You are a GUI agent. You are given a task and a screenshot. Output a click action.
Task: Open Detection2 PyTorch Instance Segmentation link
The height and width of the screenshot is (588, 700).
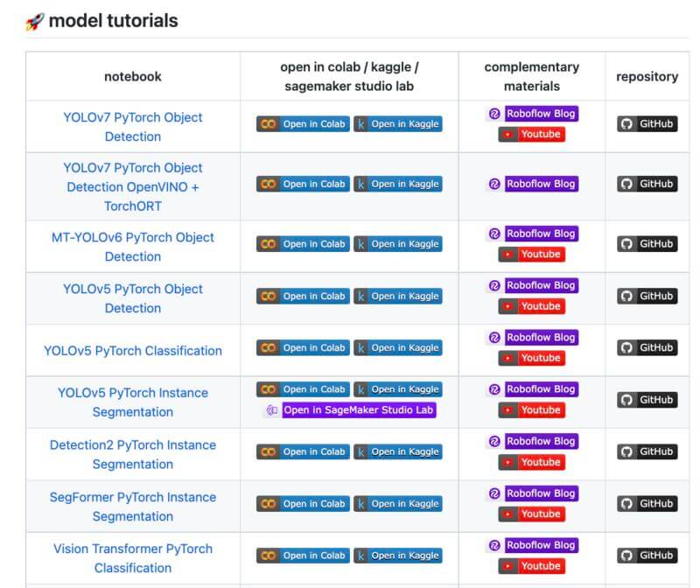133,454
